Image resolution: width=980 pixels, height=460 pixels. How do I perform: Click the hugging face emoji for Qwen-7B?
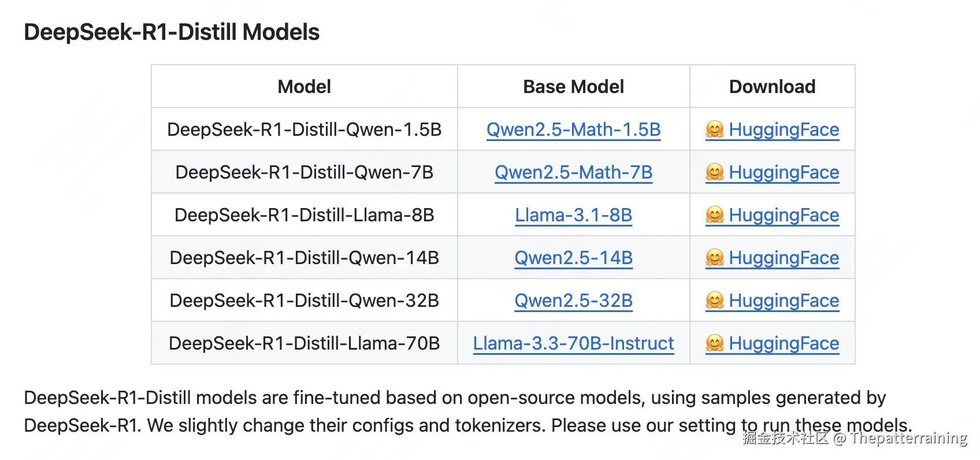coord(715,172)
